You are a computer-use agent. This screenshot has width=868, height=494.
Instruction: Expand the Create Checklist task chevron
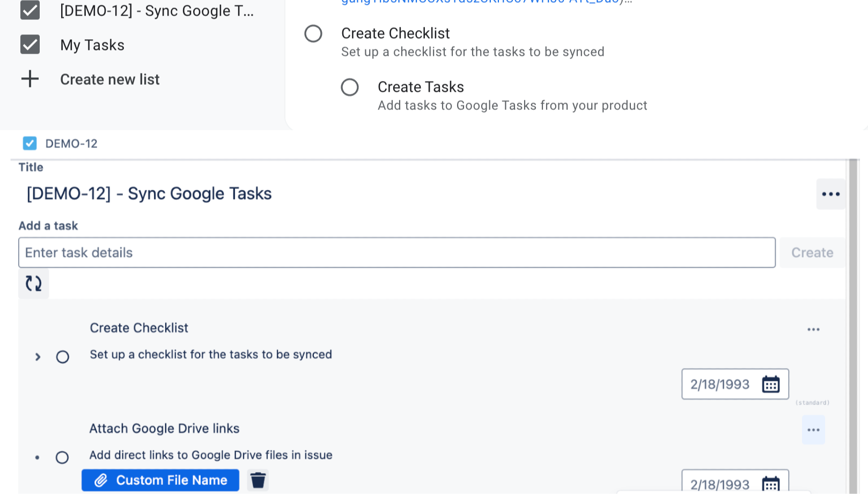click(x=38, y=357)
